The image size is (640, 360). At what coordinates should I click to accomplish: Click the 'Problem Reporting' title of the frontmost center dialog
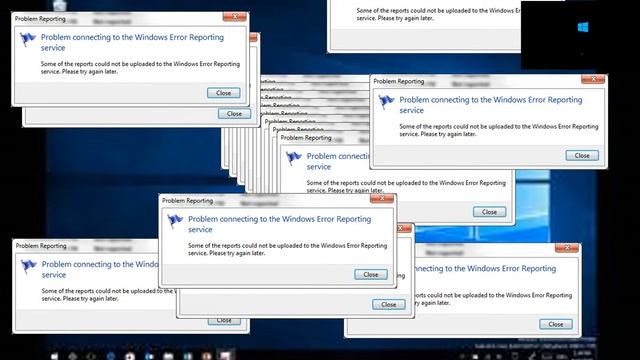tap(187, 200)
